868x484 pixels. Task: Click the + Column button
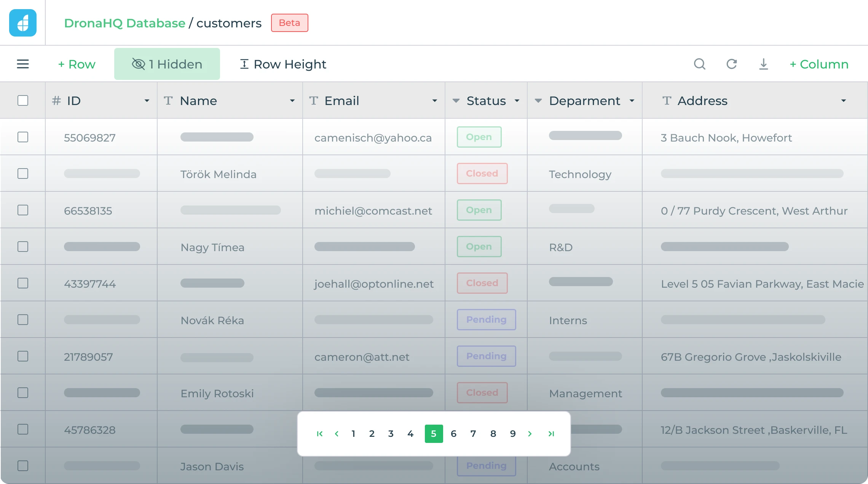pos(819,64)
